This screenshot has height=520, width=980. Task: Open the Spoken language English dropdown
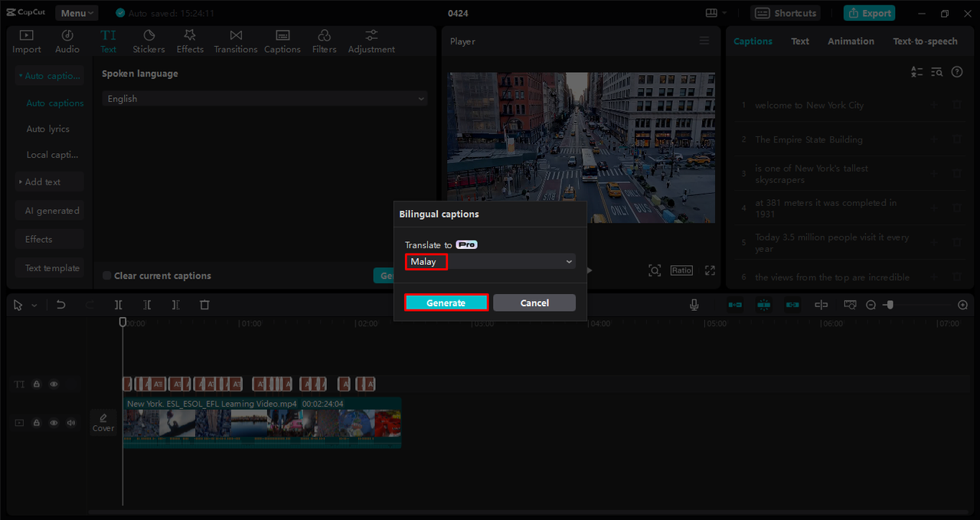265,99
